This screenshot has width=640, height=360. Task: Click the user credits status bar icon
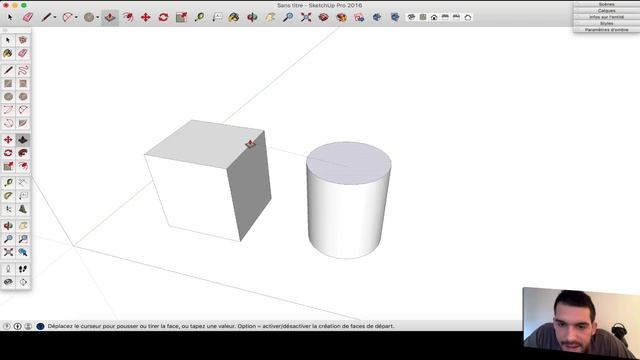click(28, 326)
